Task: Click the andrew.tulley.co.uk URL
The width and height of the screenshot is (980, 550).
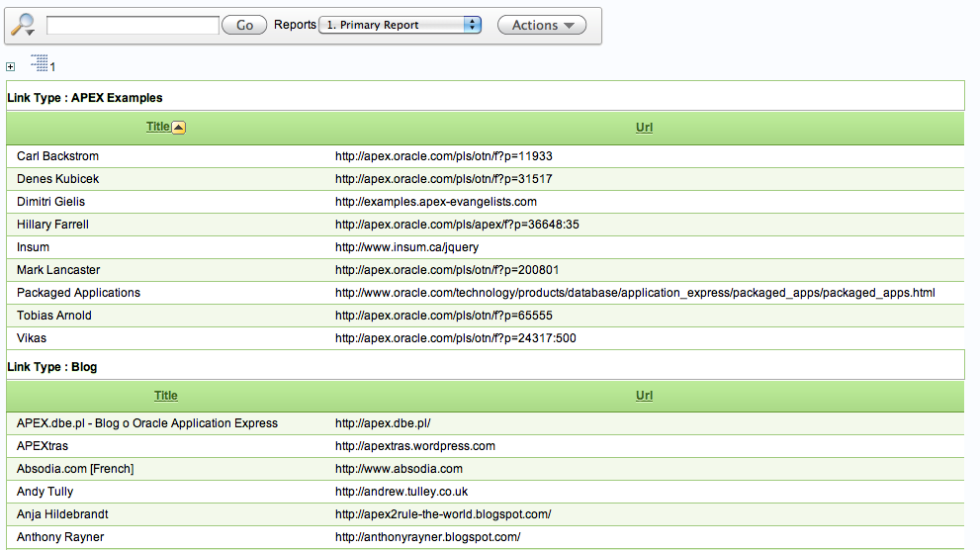Action: point(401,492)
